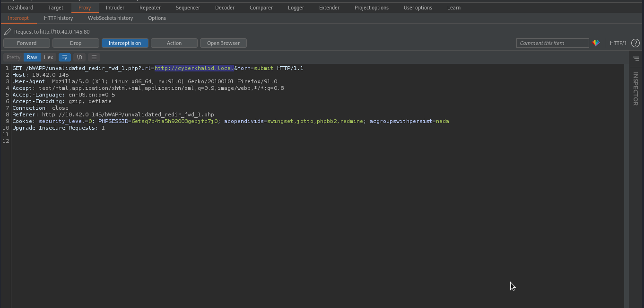644x308 pixels.
Task: Click the Connection: close header line
Action: pos(41,108)
